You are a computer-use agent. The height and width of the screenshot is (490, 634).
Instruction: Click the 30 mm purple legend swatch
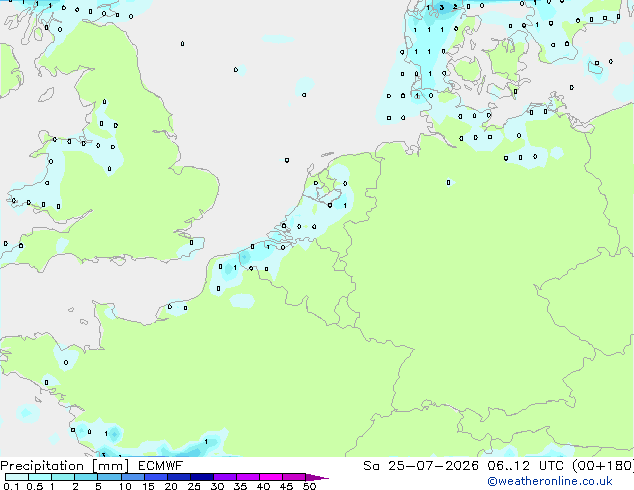point(225,477)
